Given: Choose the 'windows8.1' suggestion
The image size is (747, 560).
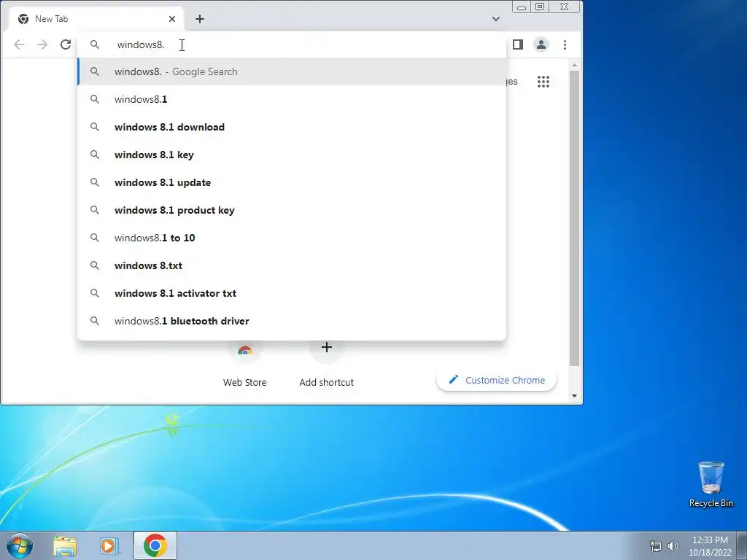Looking at the screenshot, I should tap(292, 99).
